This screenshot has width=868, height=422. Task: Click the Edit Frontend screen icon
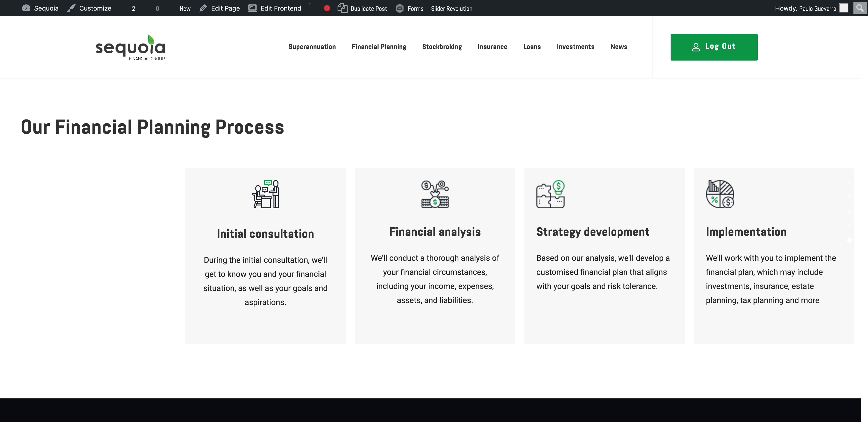pos(252,8)
